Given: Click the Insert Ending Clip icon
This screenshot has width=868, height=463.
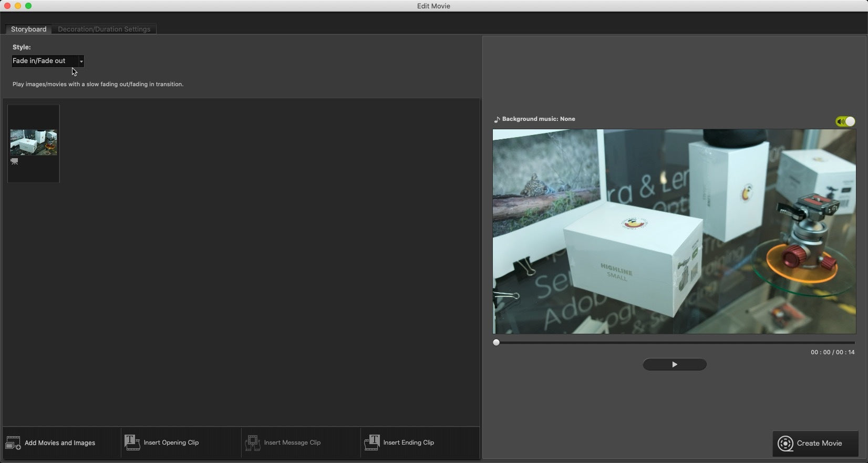Looking at the screenshot, I should click(x=372, y=443).
